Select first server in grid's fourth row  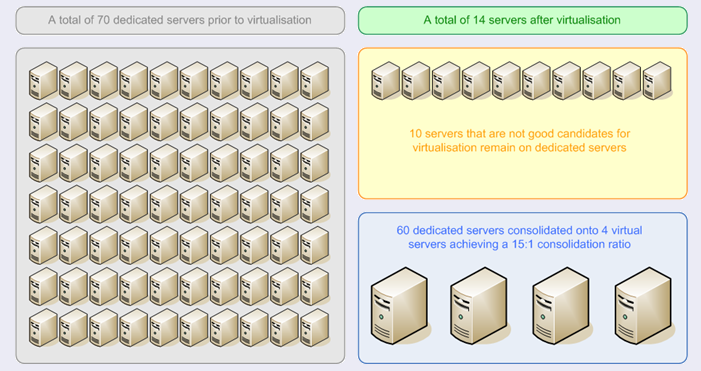tap(43, 204)
